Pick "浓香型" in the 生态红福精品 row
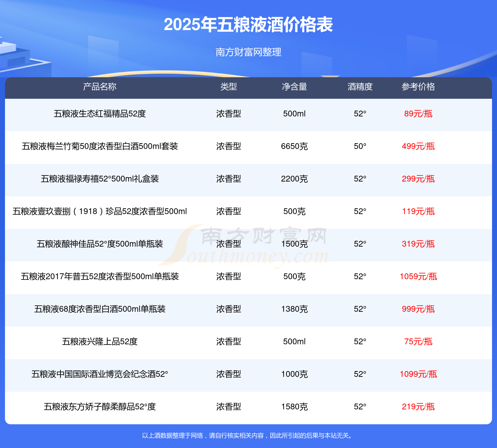Viewport: 497px width, 448px height. tap(229, 114)
